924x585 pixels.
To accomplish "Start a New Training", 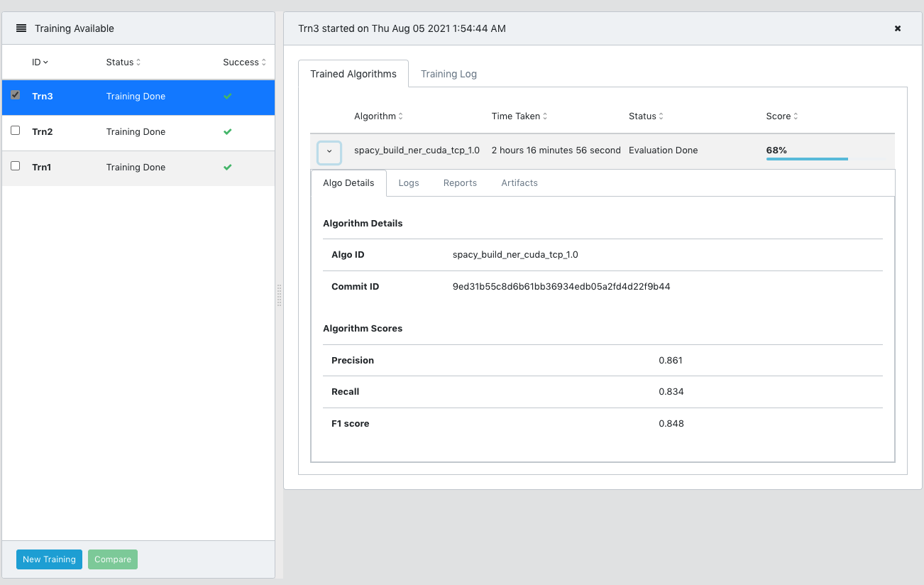I will point(49,559).
